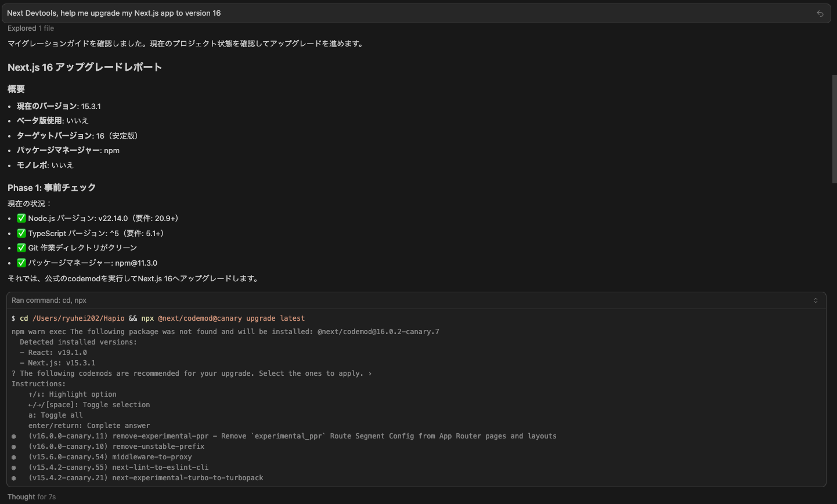Click the green checkmark beside Node.js version
Image resolution: width=837 pixels, height=504 pixels.
tap(21, 218)
